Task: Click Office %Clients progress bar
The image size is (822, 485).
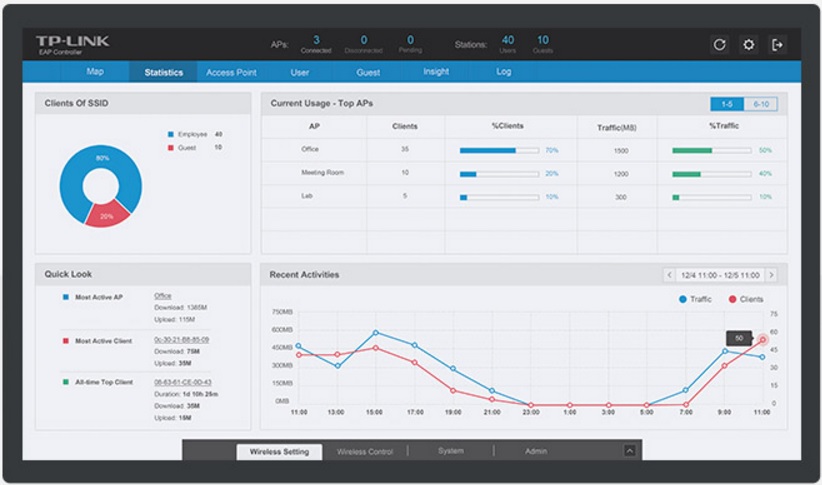Action: coord(499,150)
